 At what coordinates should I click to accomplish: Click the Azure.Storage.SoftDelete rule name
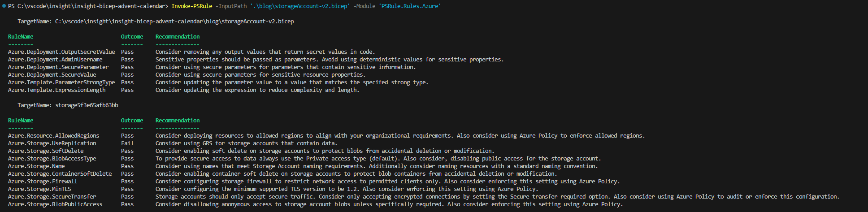tap(46, 151)
